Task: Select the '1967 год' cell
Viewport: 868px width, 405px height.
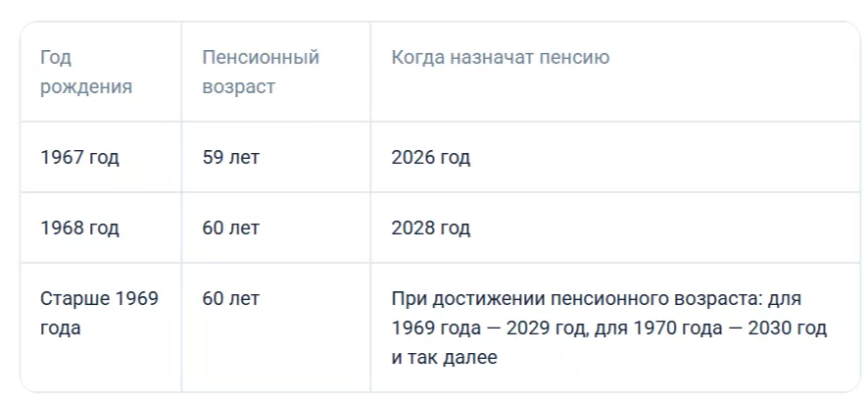Action: (x=80, y=158)
